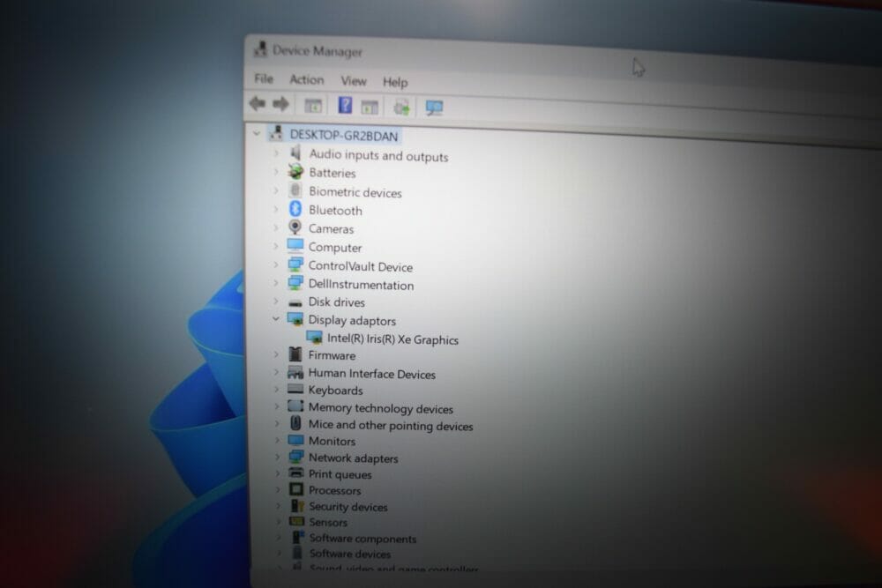This screenshot has height=588, width=882.
Task: Click the Print queues printer icon
Action: click(x=295, y=473)
